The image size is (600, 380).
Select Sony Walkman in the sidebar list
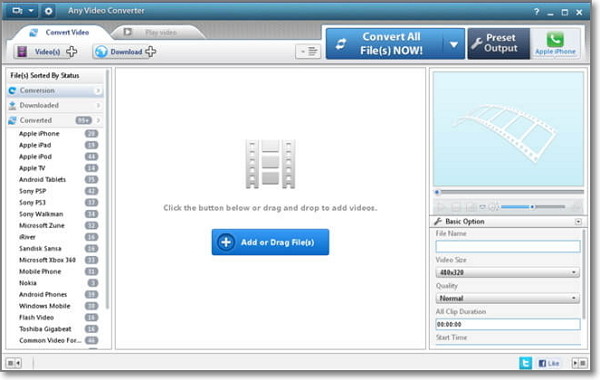coord(41,214)
